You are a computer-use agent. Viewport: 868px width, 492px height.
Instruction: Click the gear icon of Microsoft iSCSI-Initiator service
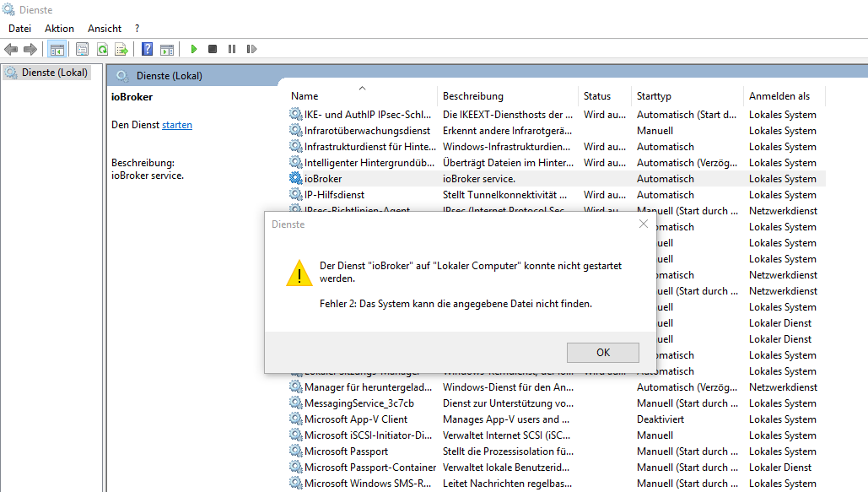click(x=295, y=435)
